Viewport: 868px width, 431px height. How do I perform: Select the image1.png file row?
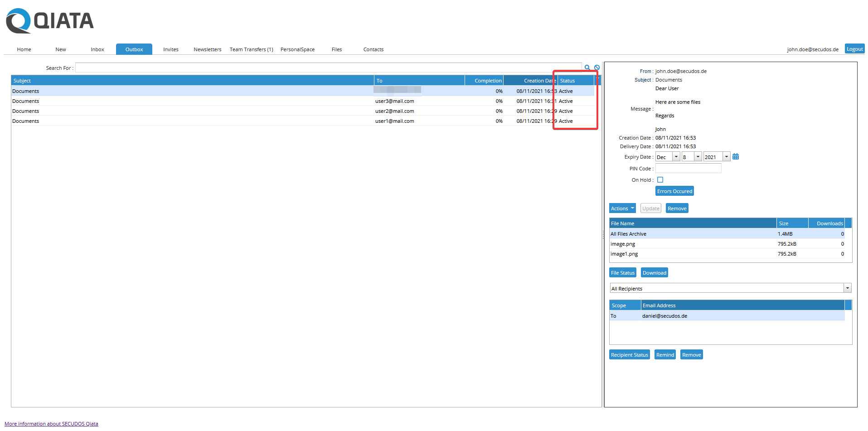coord(624,254)
